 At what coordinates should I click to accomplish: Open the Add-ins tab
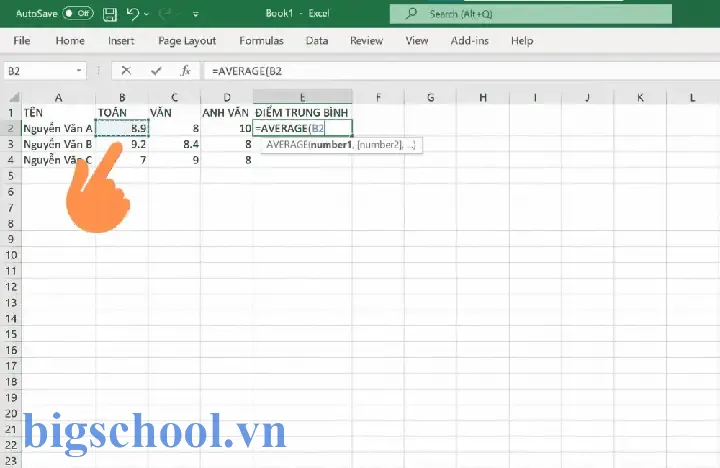[x=469, y=41]
